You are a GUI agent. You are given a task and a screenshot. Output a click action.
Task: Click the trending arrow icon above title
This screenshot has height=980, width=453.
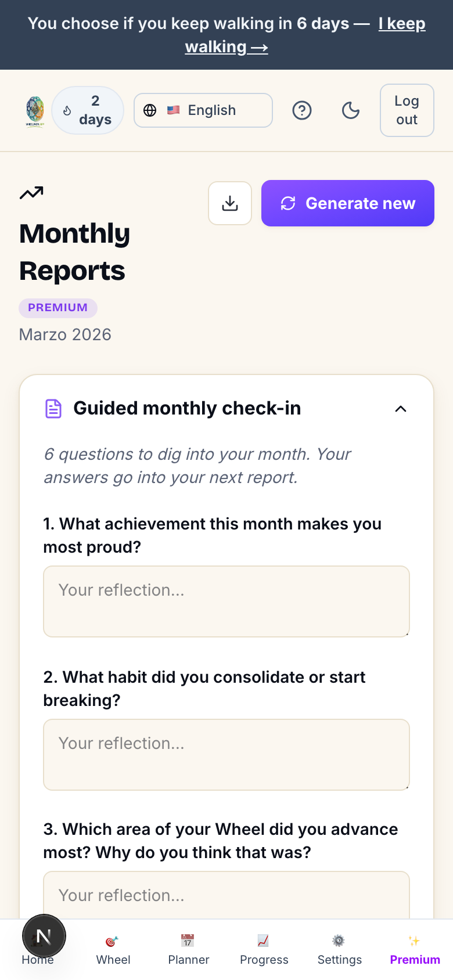coord(31,193)
